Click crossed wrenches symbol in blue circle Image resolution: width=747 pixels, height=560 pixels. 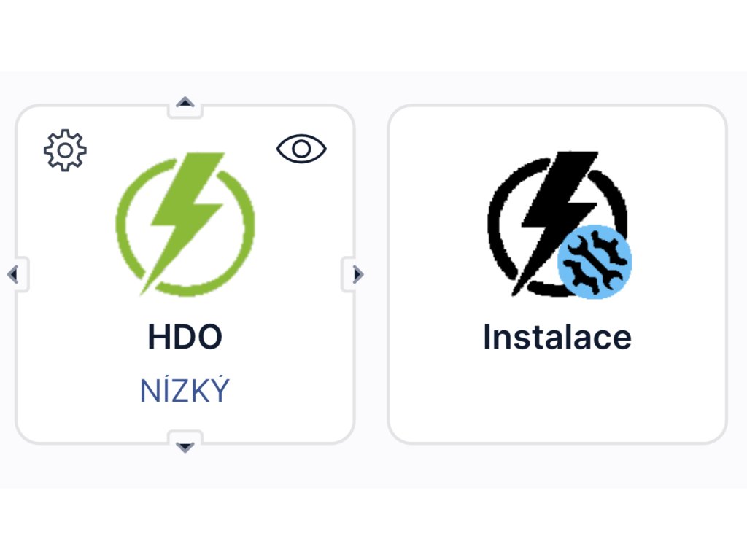tap(595, 262)
